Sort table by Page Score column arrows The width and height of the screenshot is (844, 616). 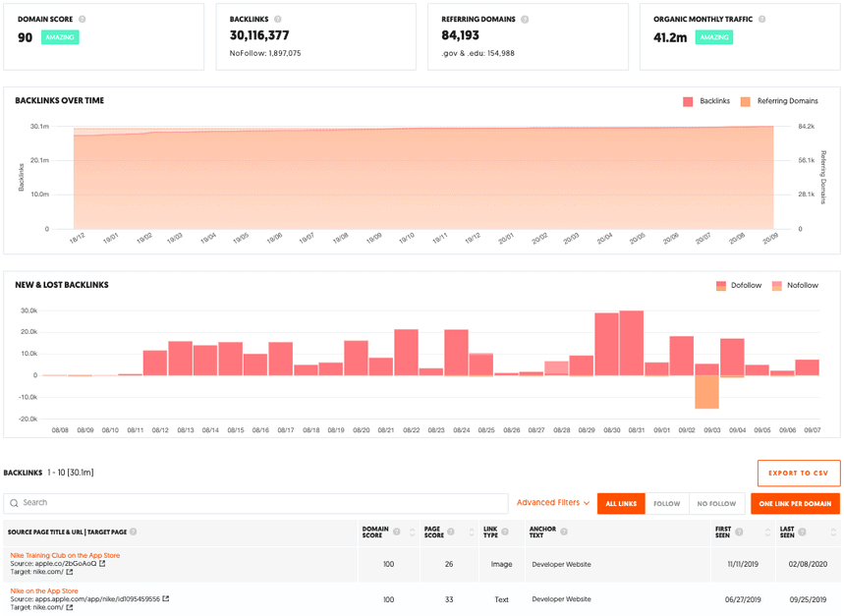(471, 532)
